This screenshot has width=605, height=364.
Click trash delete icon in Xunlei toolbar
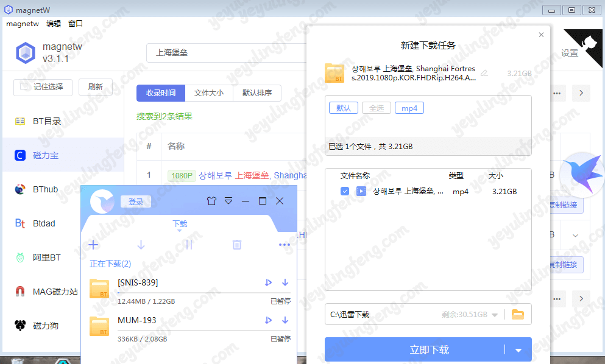(237, 245)
